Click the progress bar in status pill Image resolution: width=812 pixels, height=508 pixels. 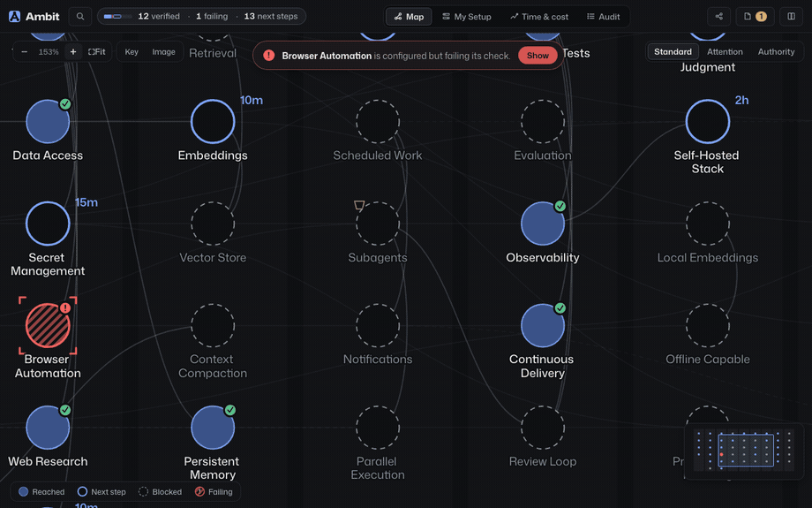[x=118, y=17]
